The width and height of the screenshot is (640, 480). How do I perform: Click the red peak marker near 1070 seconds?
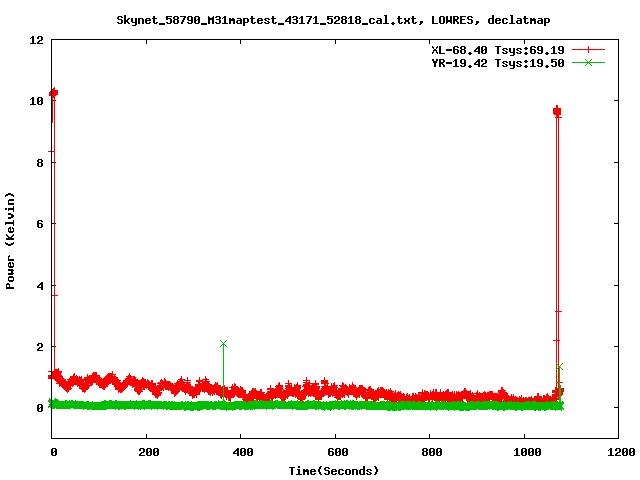pos(557,111)
